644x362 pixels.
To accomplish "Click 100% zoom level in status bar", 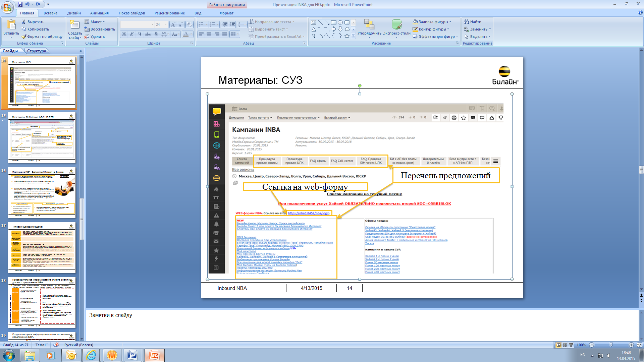I will pyautogui.click(x=581, y=345).
